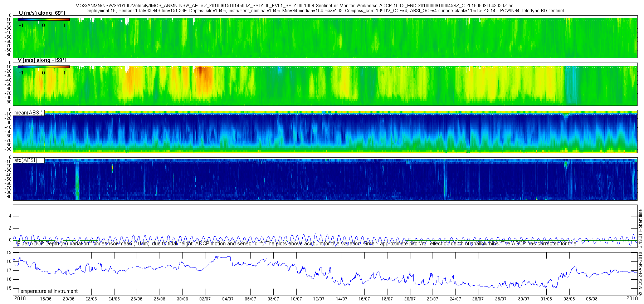Click the 05/08 date tick label
Screen dimensions: 644x304
tap(591, 299)
